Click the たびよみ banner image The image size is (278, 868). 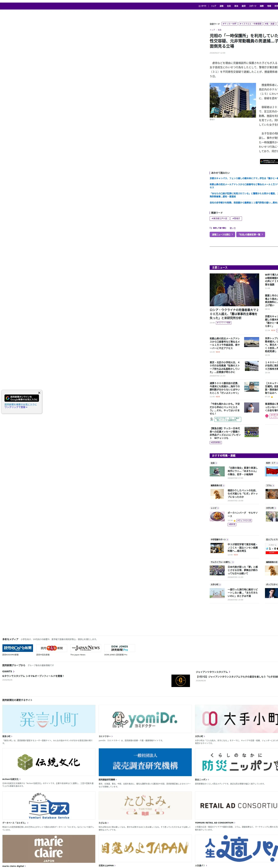(145, 805)
